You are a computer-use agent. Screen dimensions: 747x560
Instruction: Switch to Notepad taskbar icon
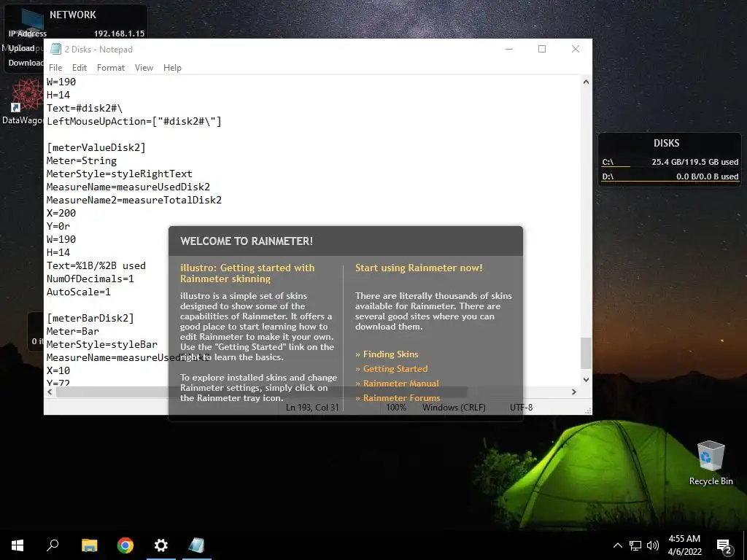pos(197,545)
